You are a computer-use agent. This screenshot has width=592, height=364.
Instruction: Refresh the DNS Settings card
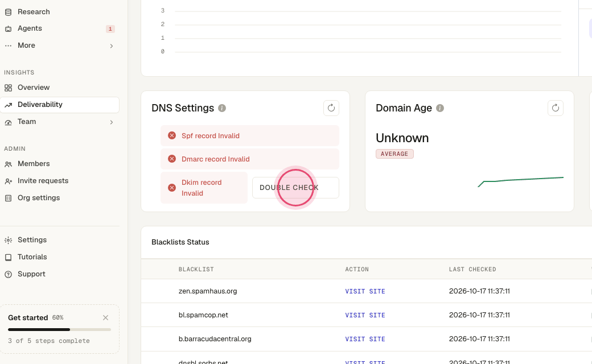pyautogui.click(x=331, y=108)
